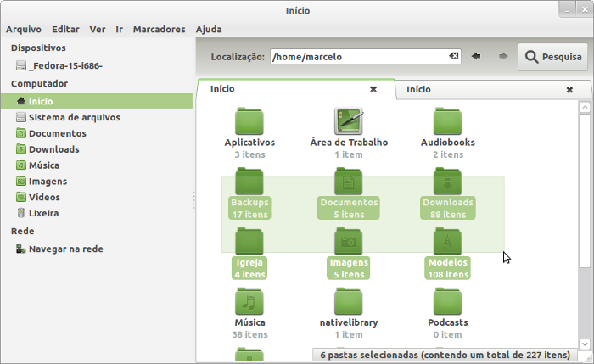Minimize the Início window
The width and height of the screenshot is (594, 364).
[567, 10]
